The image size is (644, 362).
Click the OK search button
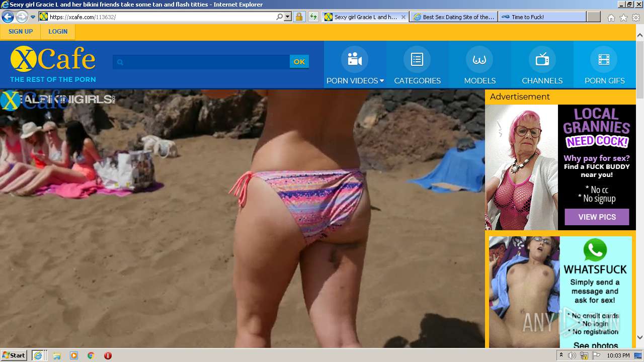pyautogui.click(x=299, y=62)
